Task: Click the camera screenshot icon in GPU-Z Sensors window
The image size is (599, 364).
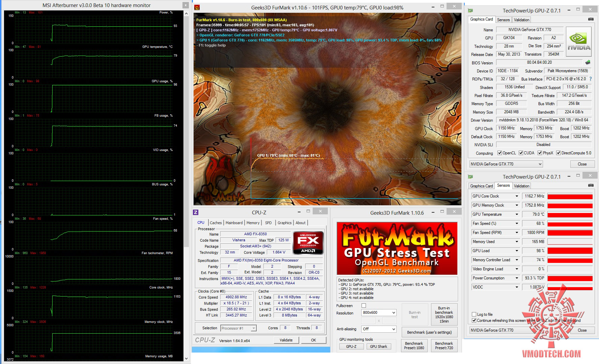Action: [x=591, y=185]
